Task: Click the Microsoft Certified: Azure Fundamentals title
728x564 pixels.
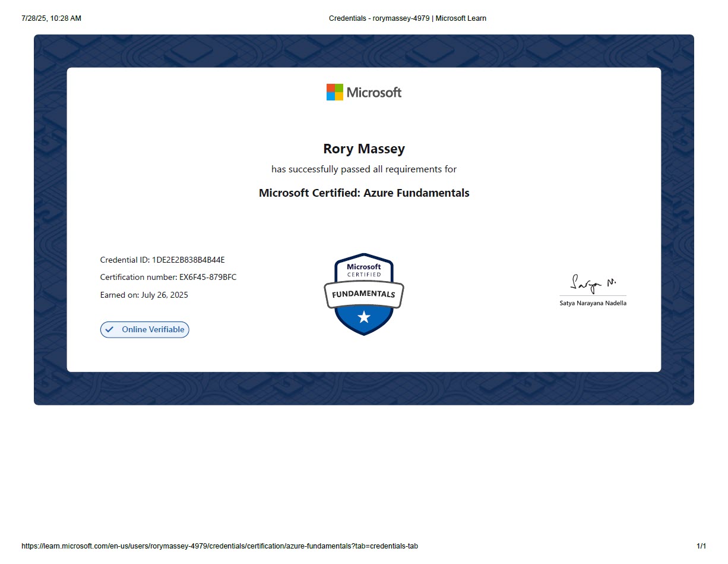Action: click(x=363, y=193)
